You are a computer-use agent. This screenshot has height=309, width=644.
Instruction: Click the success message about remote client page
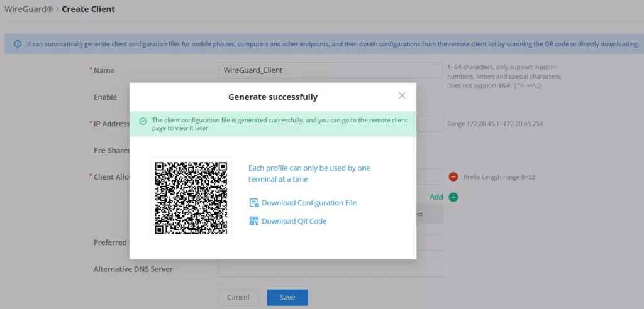pos(279,124)
